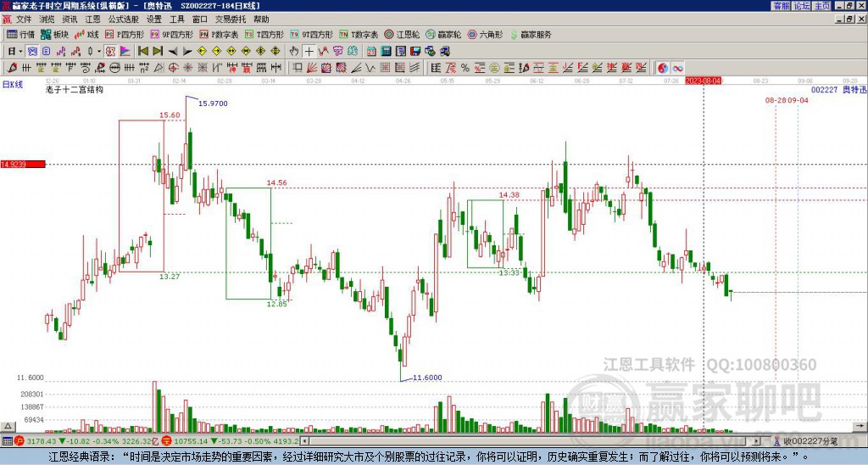The height and width of the screenshot is (465, 868).
Task: Open the 文件 menu
Action: tap(24, 20)
